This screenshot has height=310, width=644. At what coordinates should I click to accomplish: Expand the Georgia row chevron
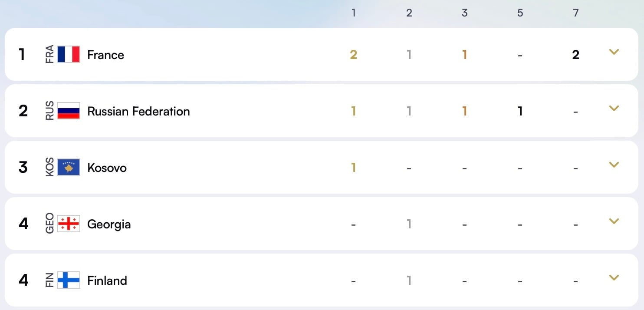tap(614, 221)
